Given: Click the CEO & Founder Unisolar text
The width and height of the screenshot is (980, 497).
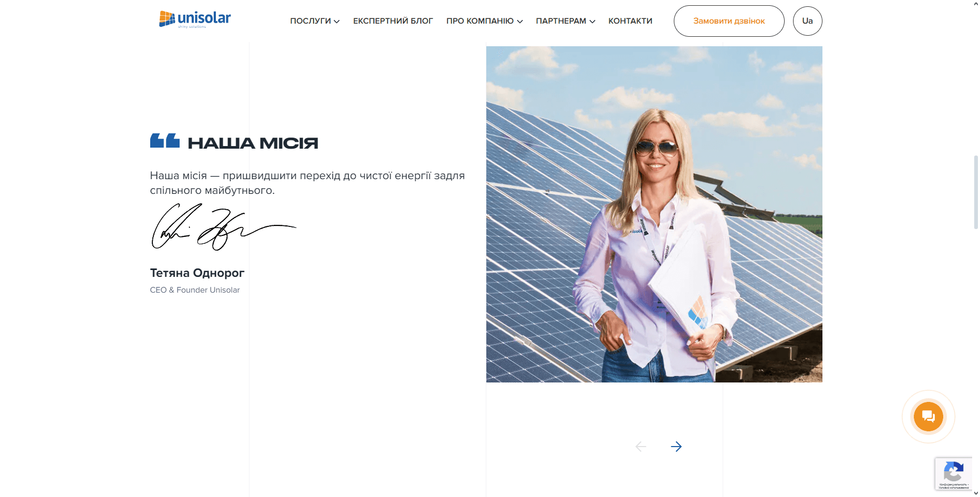Looking at the screenshot, I should click(195, 290).
